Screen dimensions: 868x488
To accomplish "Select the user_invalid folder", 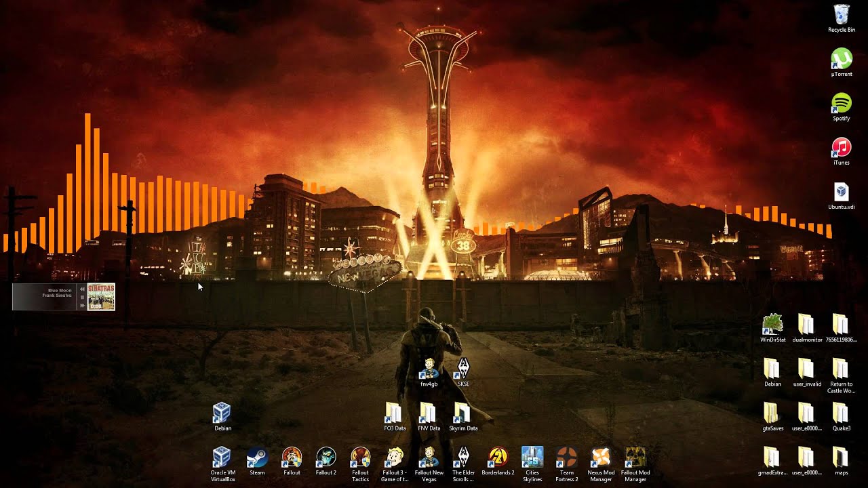I will point(806,372).
